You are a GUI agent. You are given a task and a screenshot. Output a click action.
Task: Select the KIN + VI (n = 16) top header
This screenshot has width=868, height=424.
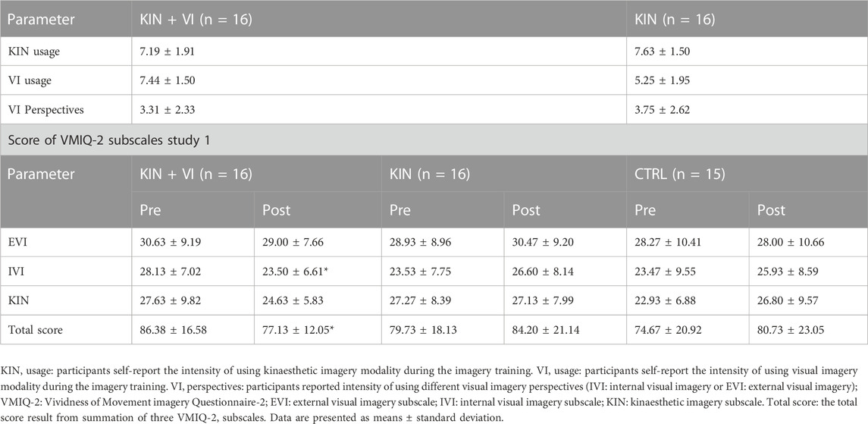196,20
